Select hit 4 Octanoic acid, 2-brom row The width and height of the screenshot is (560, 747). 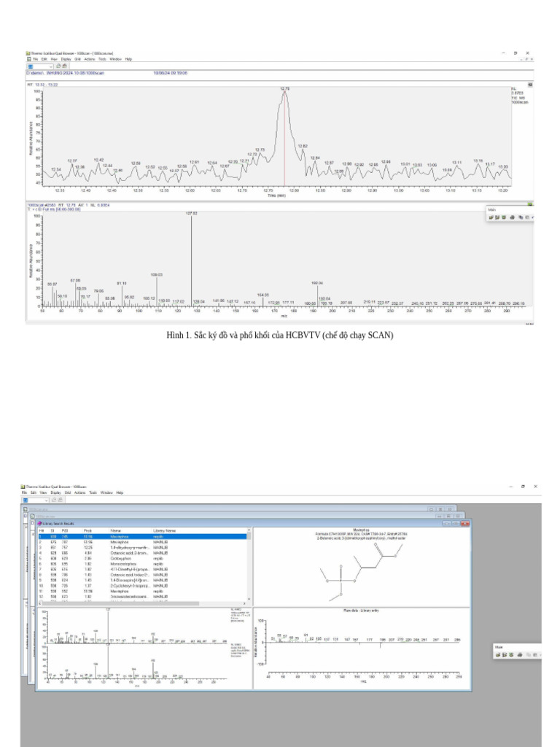[142, 553]
